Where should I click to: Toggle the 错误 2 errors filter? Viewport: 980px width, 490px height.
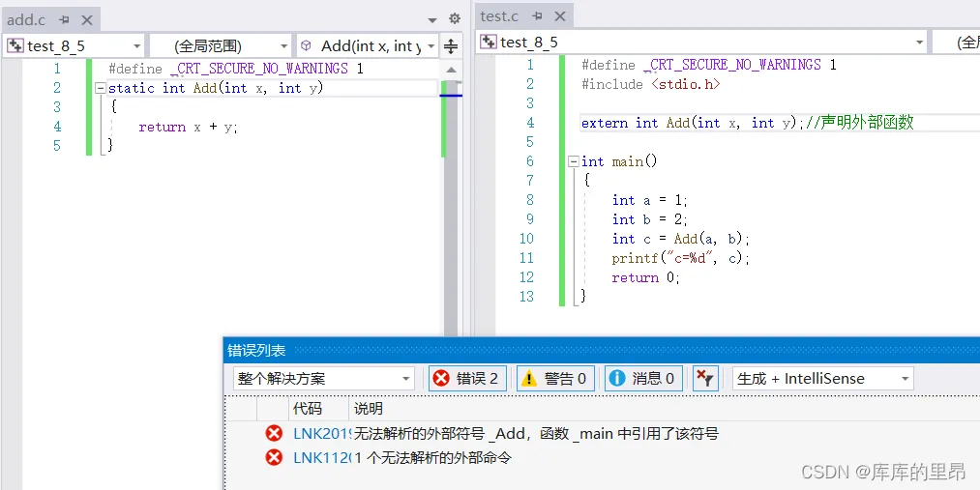(x=467, y=378)
